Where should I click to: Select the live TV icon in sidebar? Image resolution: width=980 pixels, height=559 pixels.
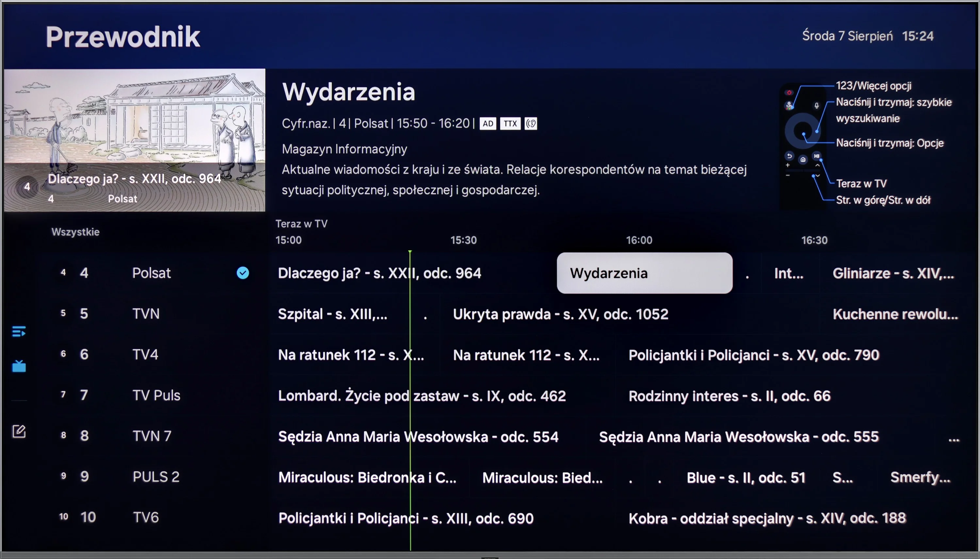point(19,366)
